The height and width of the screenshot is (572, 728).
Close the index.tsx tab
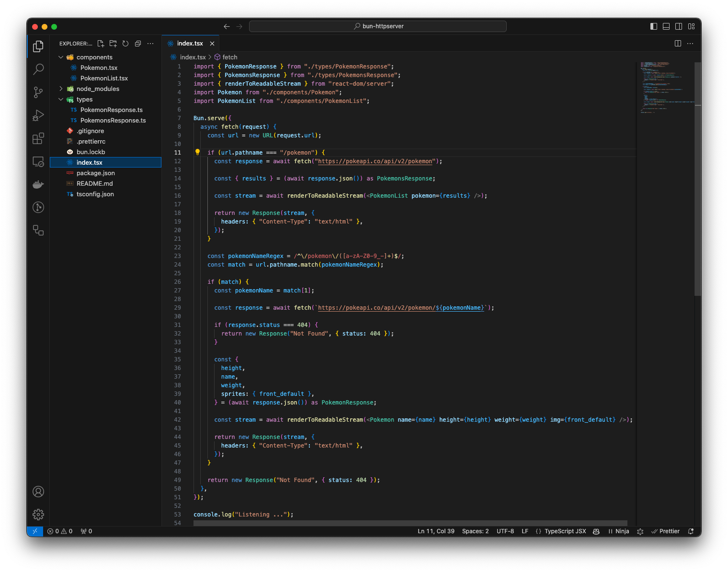click(212, 44)
